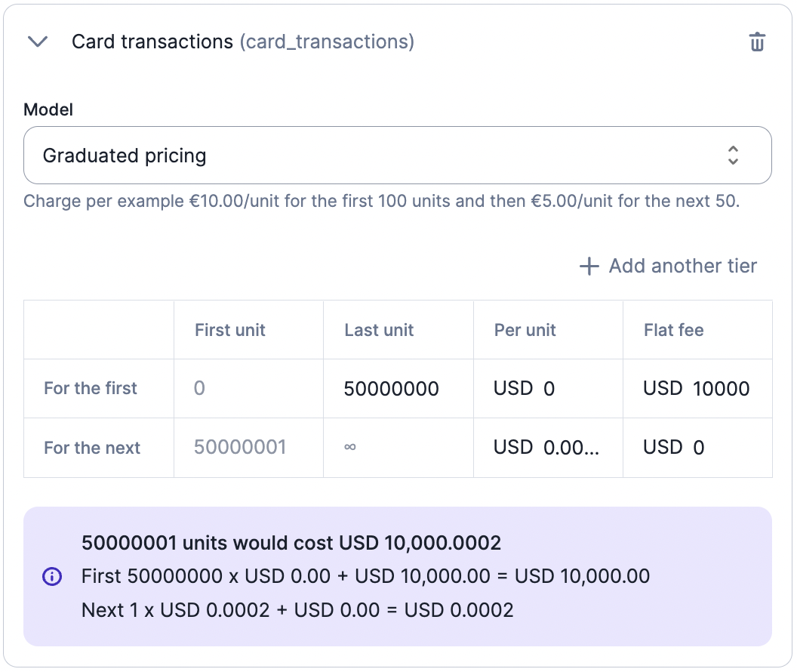Screen dimensions: 797x672
Task: Edit first tier Flat fee USD 10000
Action: (x=721, y=389)
